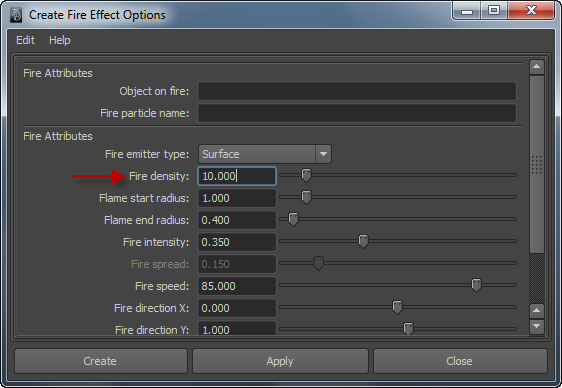Click the Fire speed value field
The width and height of the screenshot is (562, 388).
click(x=237, y=286)
